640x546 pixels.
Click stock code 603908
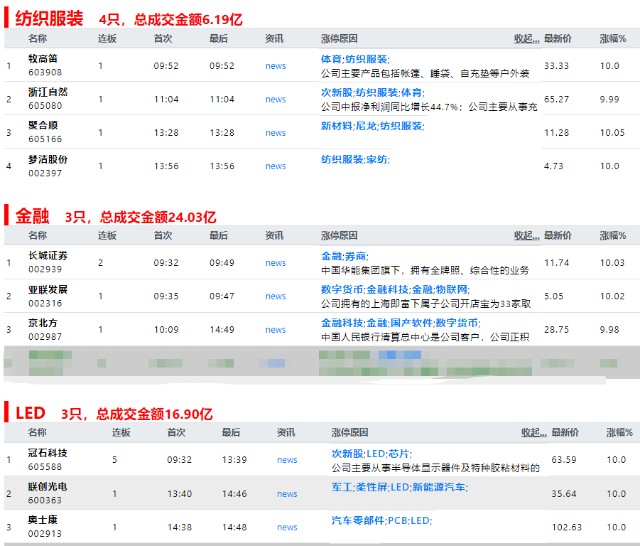pyautogui.click(x=45, y=73)
